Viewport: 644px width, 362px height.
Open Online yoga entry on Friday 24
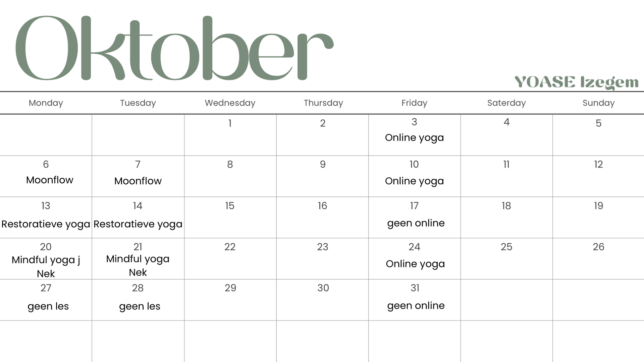[415, 264]
